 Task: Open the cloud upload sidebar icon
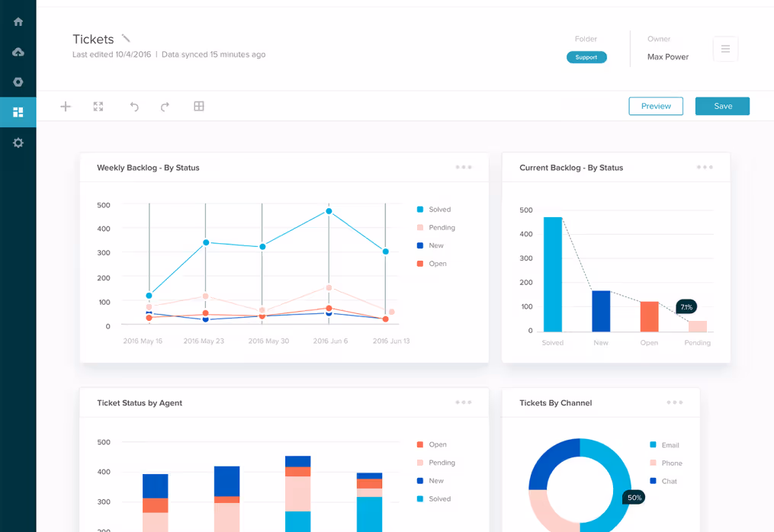(x=18, y=52)
